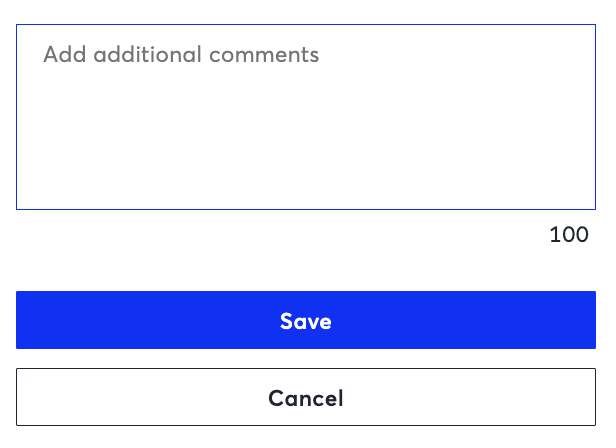Click inside the blue-bordered text area

click(306, 117)
